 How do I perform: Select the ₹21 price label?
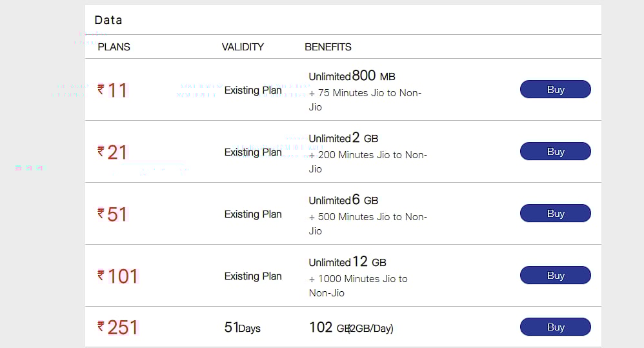coord(113,152)
